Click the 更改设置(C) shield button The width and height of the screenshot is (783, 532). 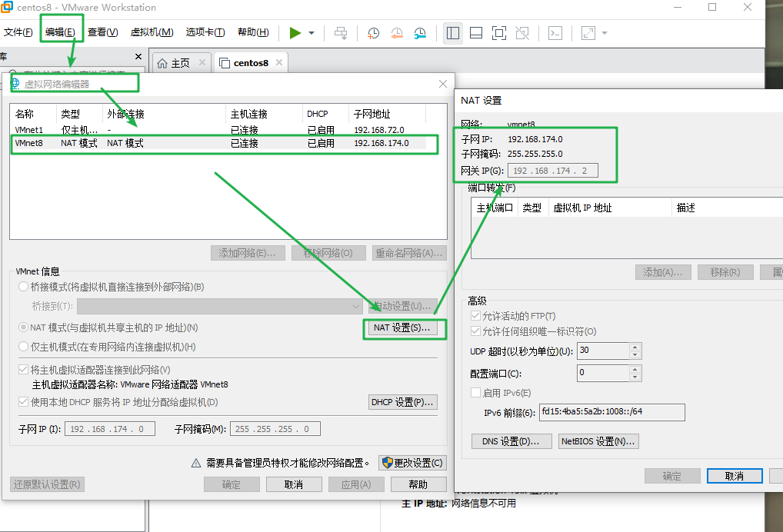[x=412, y=463]
